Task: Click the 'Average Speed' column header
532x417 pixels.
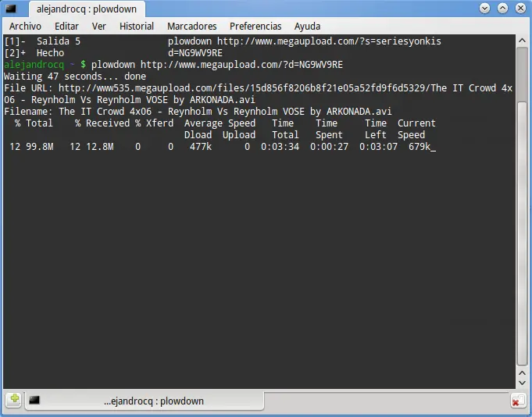Action: pyautogui.click(x=220, y=123)
